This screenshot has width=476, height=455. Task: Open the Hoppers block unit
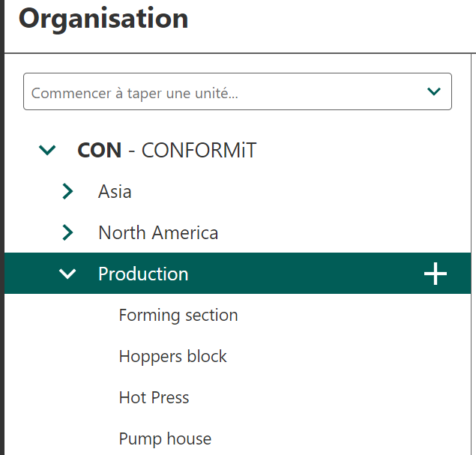[x=172, y=356]
